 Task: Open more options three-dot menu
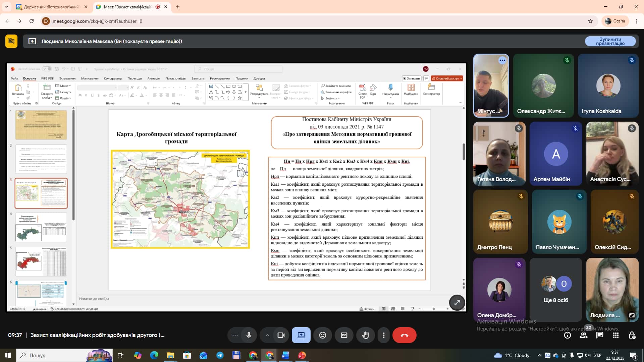pyautogui.click(x=384, y=335)
